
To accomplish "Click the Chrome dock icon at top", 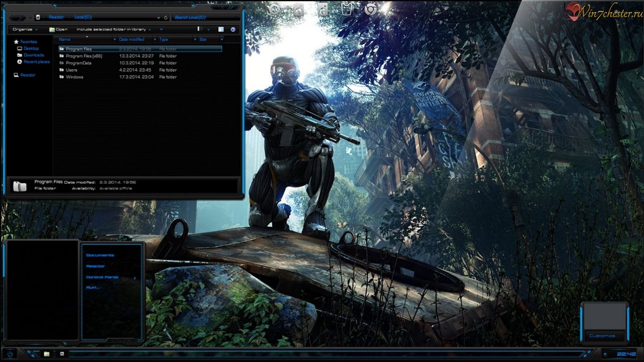I will pyautogui.click(x=371, y=9).
